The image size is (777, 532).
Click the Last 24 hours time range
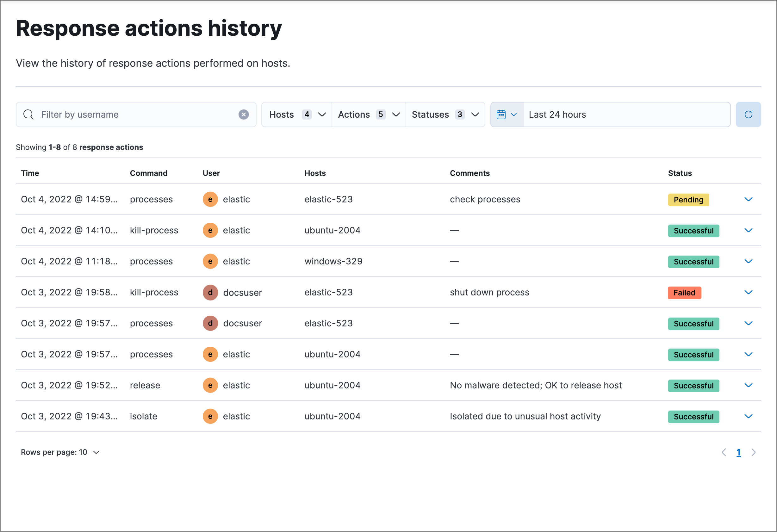point(557,114)
